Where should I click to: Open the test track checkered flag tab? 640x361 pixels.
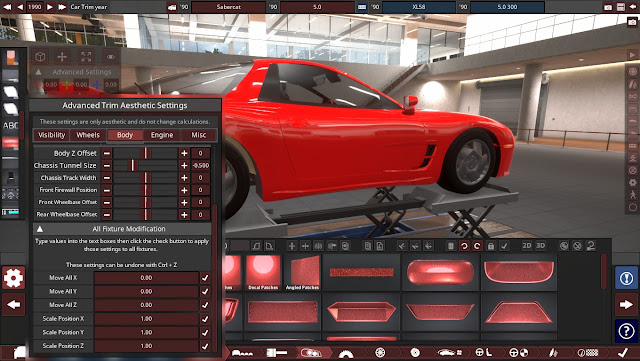coord(588,353)
